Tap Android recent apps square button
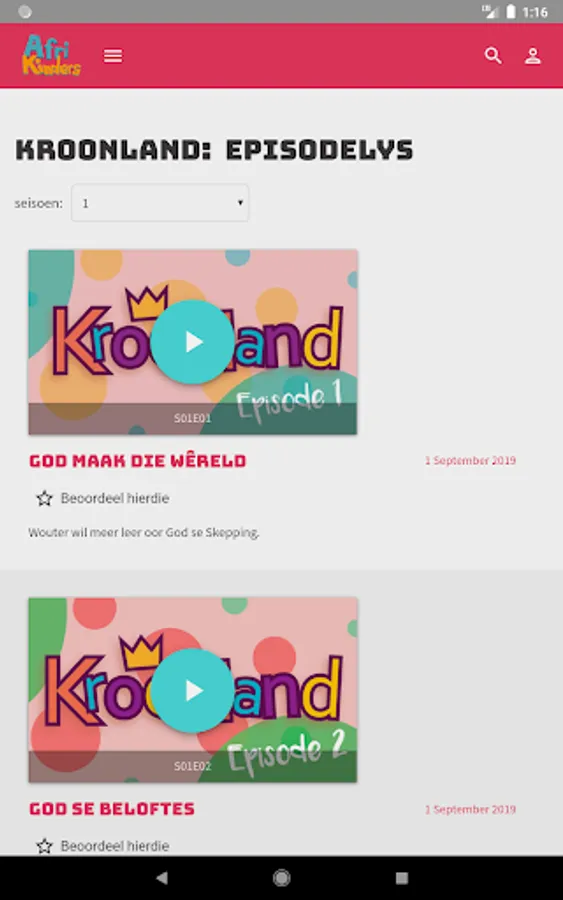 402,878
